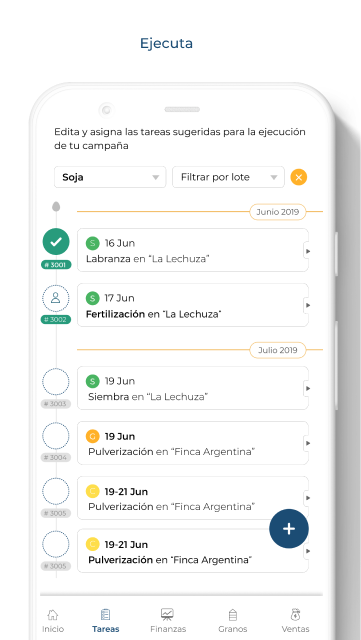This screenshot has height=640, width=361.
Task: Open the Finanzas chart icon
Action: click(167, 614)
